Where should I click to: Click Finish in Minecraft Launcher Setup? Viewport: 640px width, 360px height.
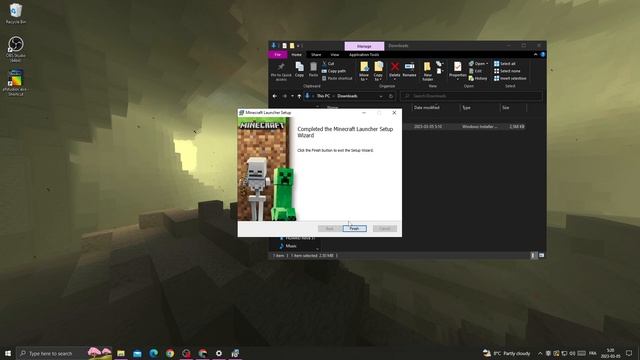tap(354, 229)
